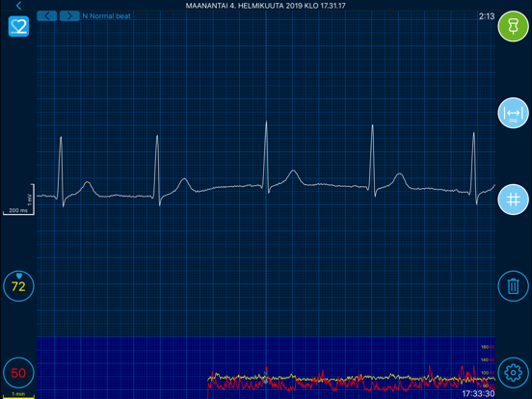Select the 200 ms / 1 mV scale marker
The width and height of the screenshot is (532, 399).
pos(18,199)
